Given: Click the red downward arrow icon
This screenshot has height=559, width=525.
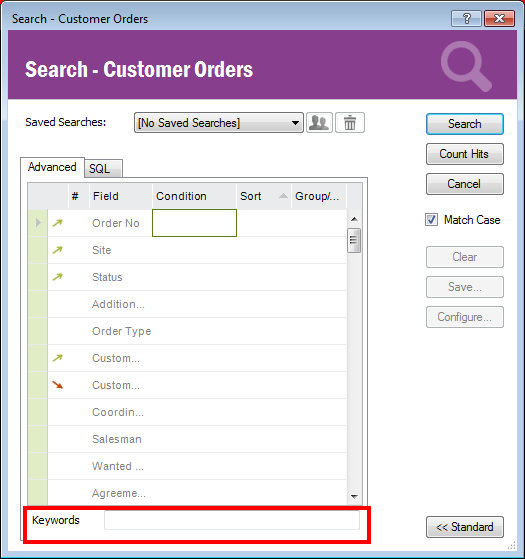Looking at the screenshot, I should click(57, 385).
